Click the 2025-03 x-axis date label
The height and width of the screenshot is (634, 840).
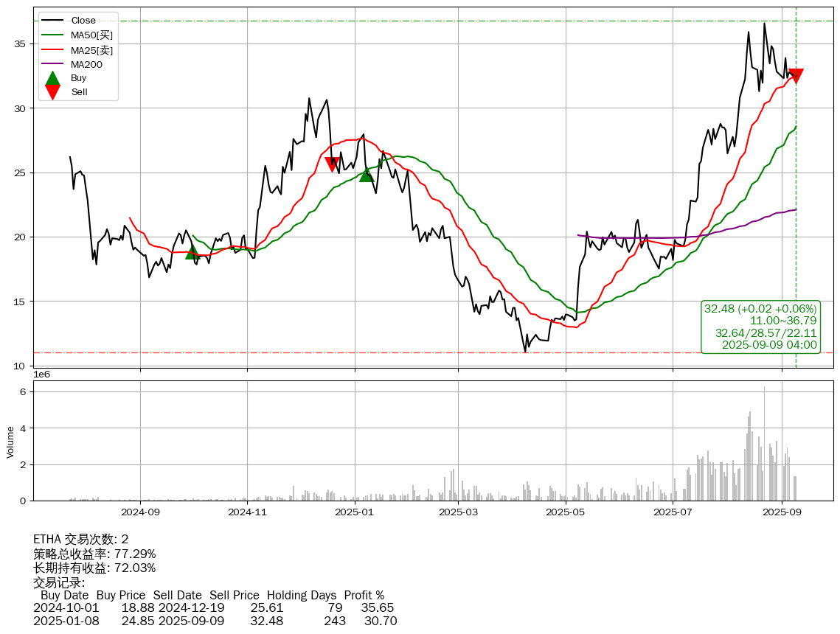[459, 512]
